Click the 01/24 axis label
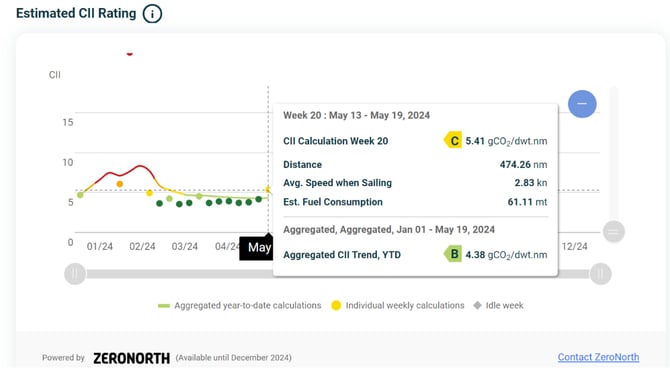Viewport: 670px width, 383px height. tap(100, 247)
